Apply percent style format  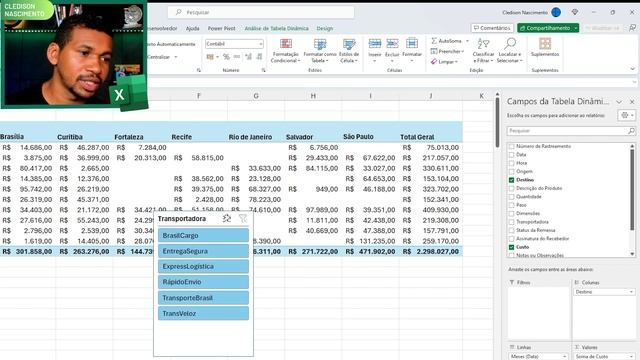point(226,57)
